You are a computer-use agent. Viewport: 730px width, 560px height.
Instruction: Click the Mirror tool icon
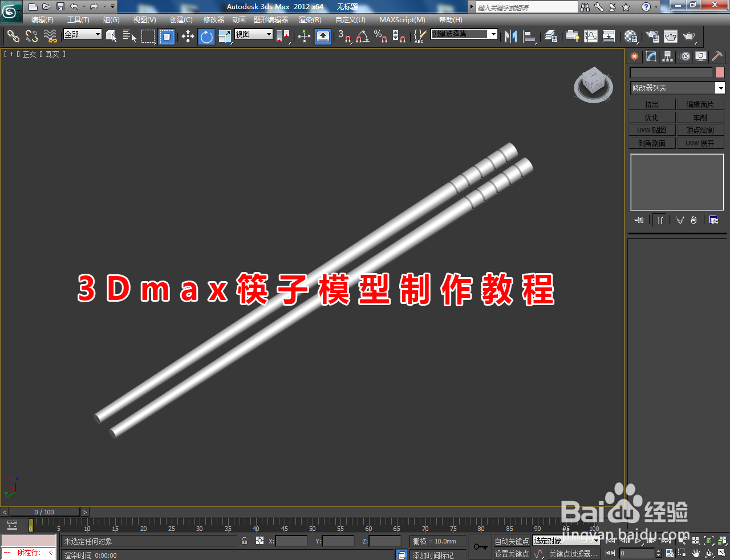(x=511, y=36)
